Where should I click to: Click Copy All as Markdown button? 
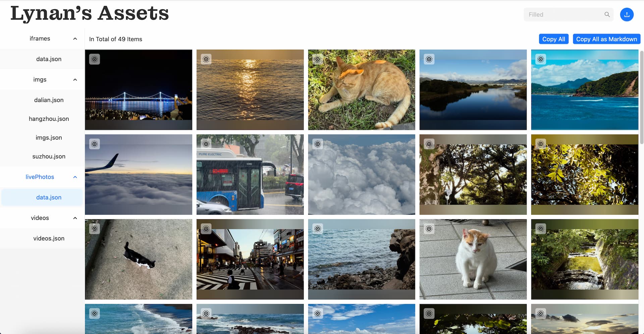pos(606,39)
